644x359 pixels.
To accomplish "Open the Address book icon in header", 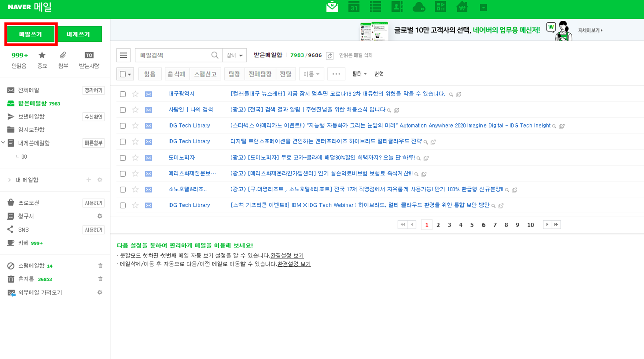I will point(397,7).
